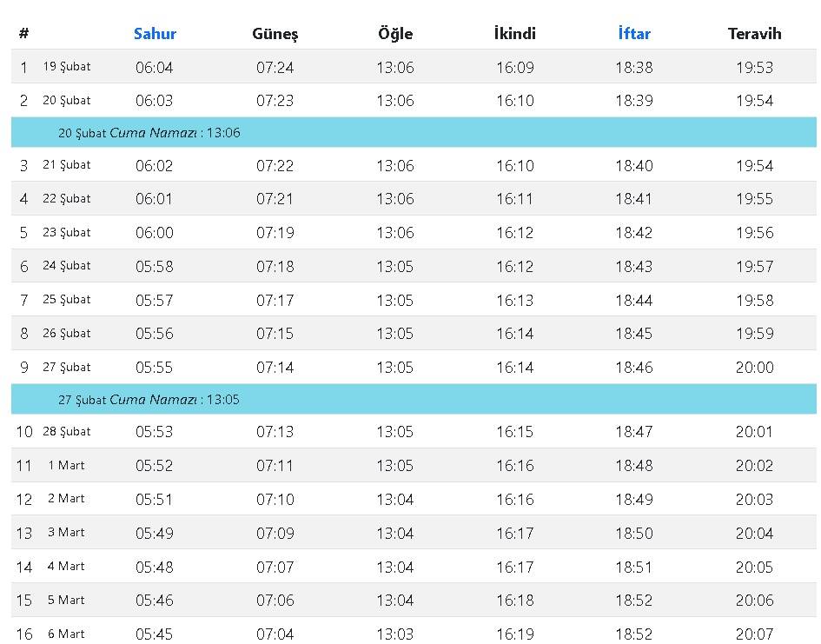This screenshot has width=821, height=644.
Task: Click the Teravih column header
Action: pyautogui.click(x=754, y=34)
